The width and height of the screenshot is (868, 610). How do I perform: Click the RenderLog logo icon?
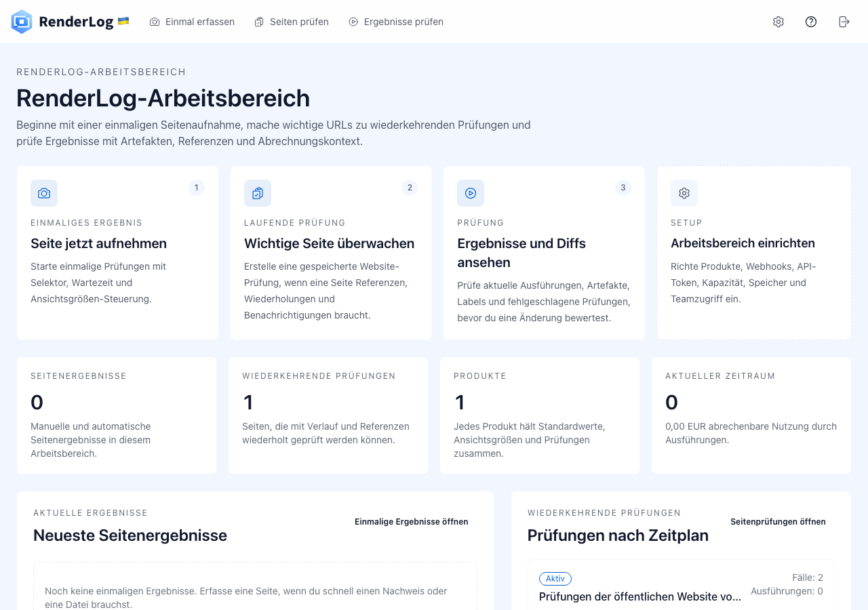tap(22, 22)
